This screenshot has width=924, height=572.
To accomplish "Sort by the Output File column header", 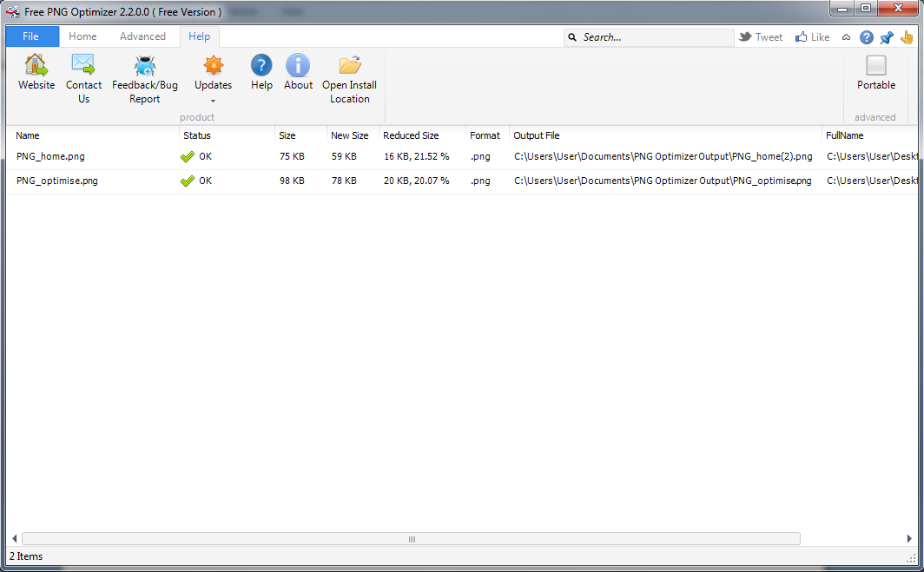I will (x=665, y=135).
